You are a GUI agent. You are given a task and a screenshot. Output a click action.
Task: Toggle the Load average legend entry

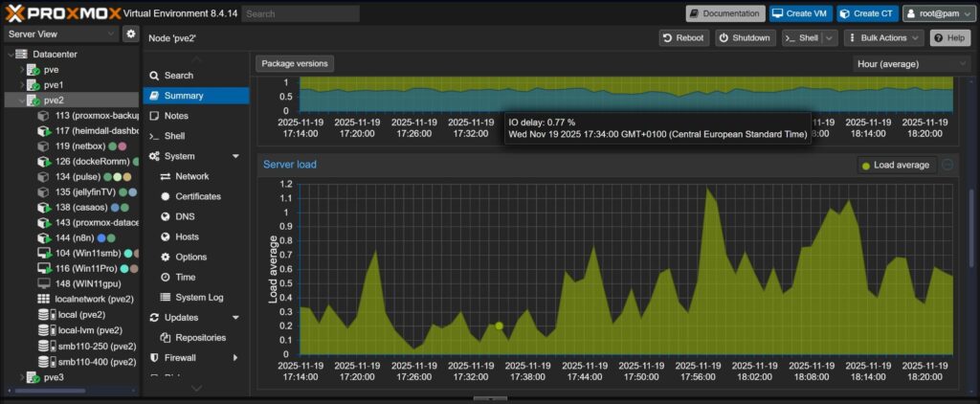pyautogui.click(x=895, y=166)
